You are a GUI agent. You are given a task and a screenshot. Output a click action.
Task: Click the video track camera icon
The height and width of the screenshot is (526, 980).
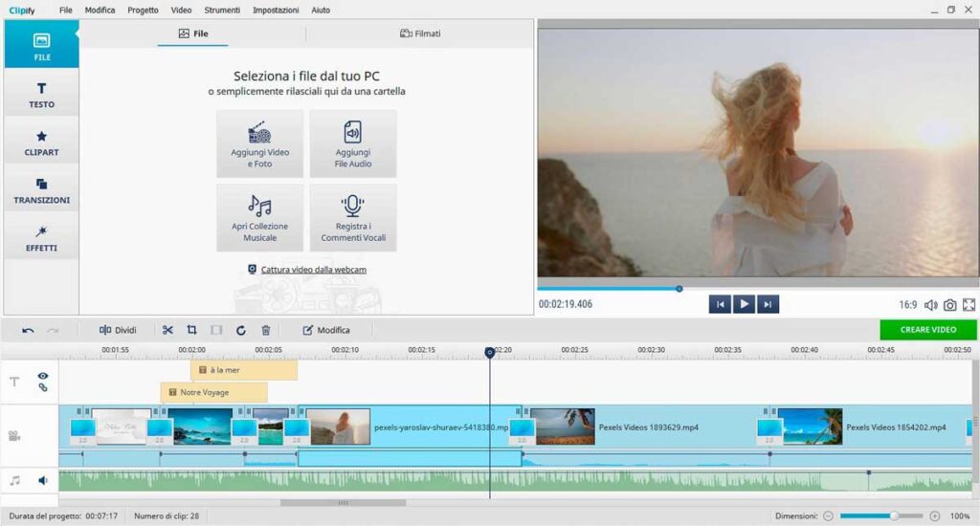pos(14,435)
